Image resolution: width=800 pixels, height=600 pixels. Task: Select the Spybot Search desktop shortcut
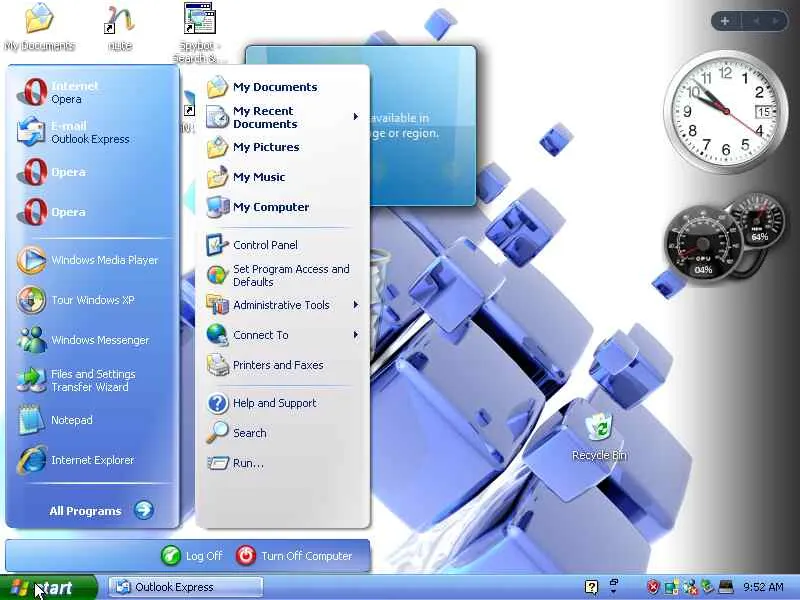pyautogui.click(x=199, y=32)
